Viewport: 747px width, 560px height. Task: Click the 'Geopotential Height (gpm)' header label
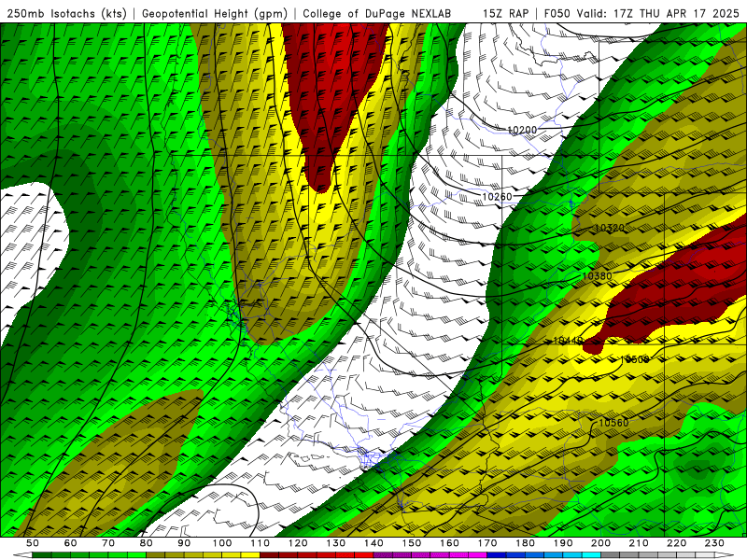click(x=215, y=13)
